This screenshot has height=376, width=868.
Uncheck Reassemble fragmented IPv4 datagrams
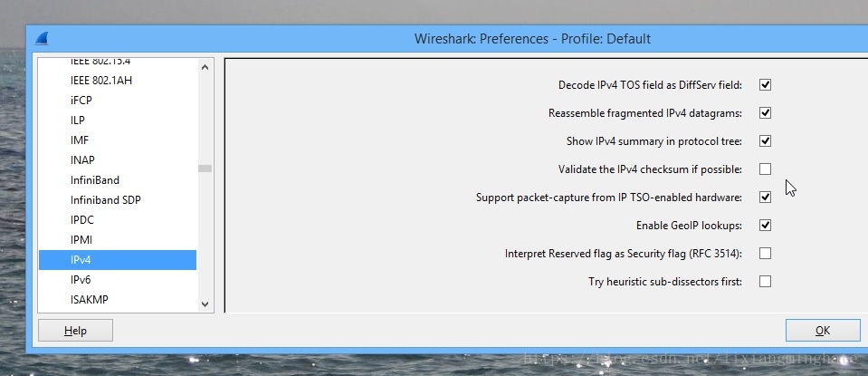[765, 113]
